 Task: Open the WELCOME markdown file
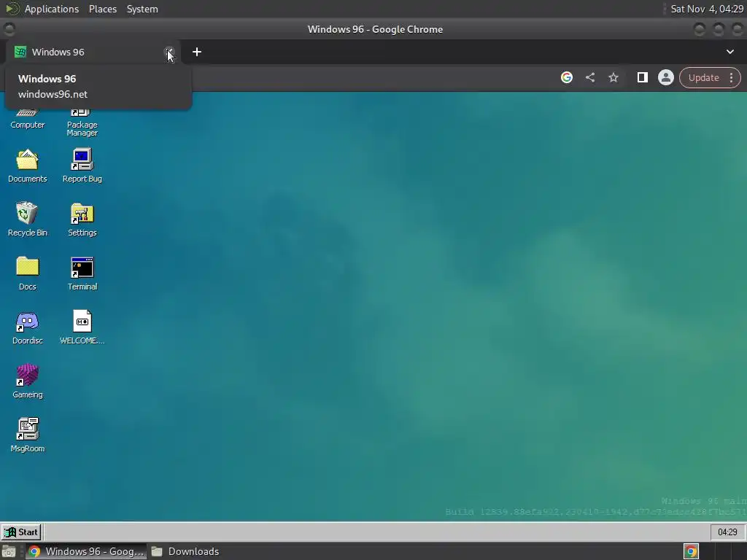[82, 327]
